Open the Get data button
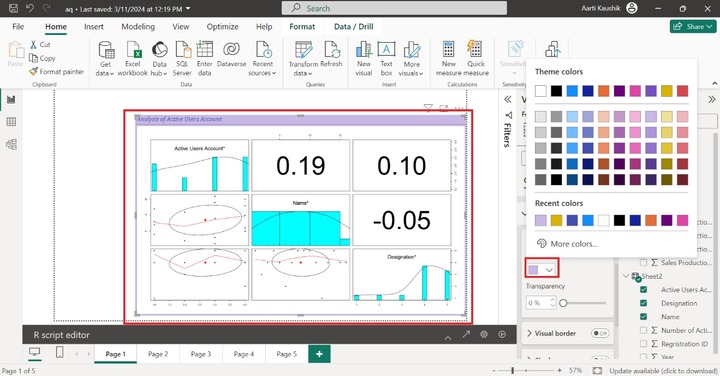 pos(106,58)
